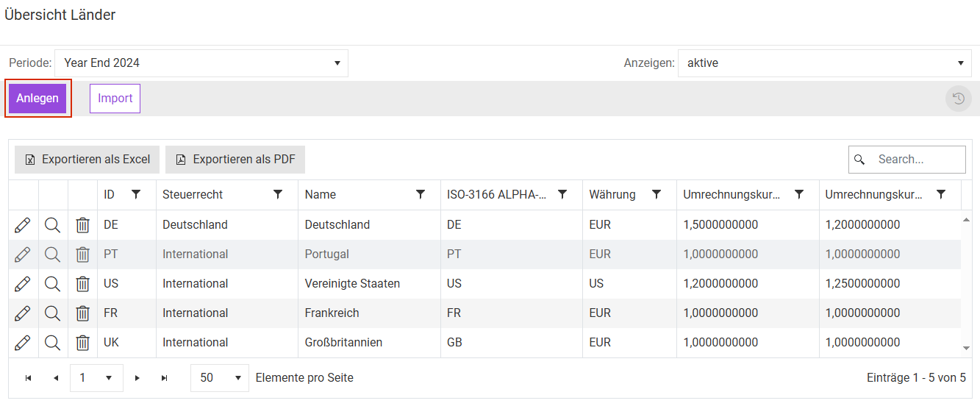Sort by the Währung column header
Screen dimensions: 980x406
[612, 195]
